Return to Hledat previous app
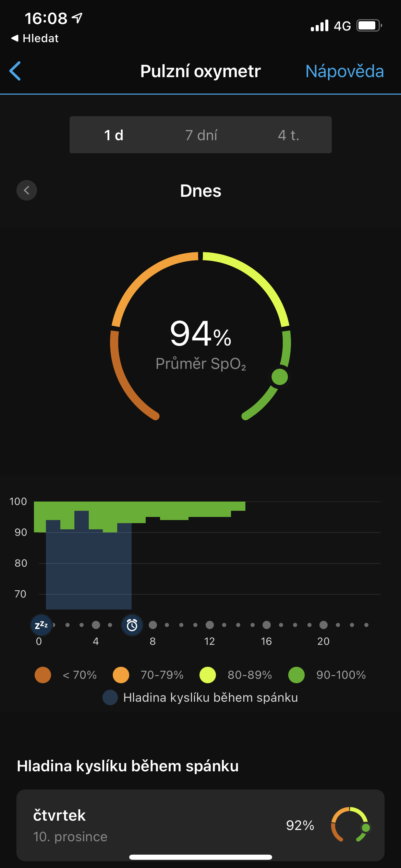The height and width of the screenshot is (868, 401). 35,38
